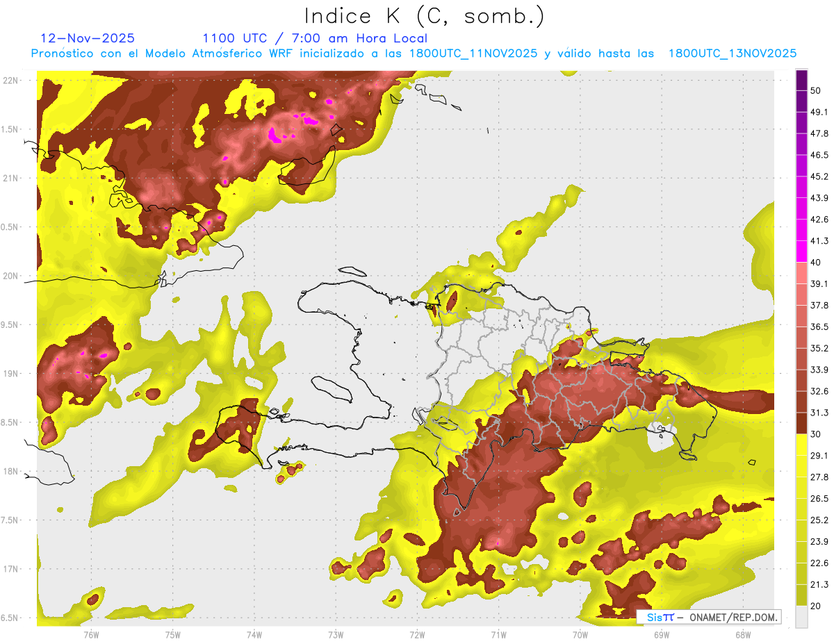
Task: Click the '18N' latitude axis label
Action: [x=10, y=471]
